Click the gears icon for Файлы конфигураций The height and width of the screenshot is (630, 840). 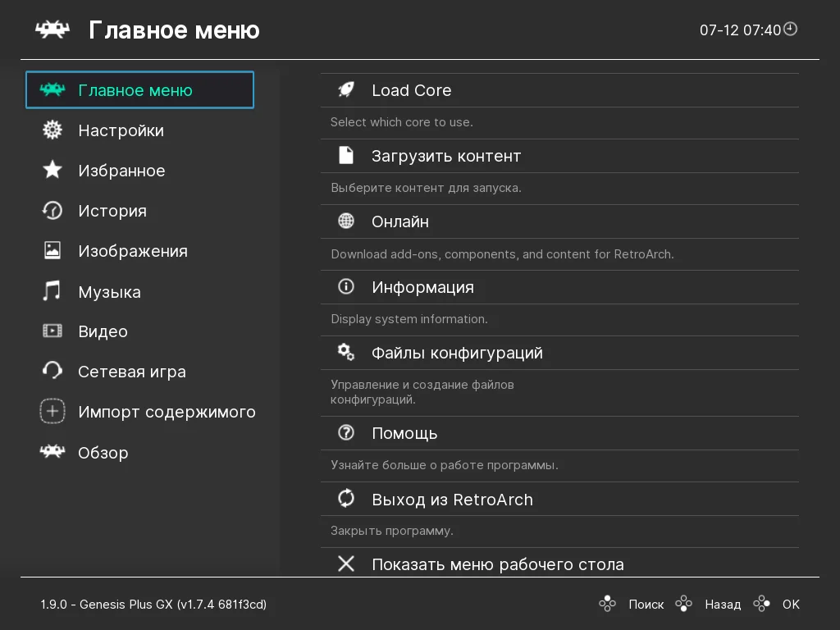click(346, 353)
